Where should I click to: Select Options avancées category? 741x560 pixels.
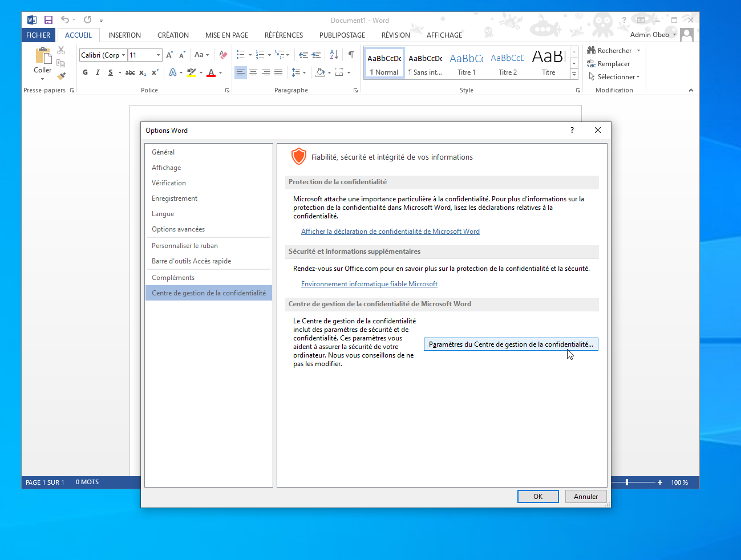tap(209, 229)
